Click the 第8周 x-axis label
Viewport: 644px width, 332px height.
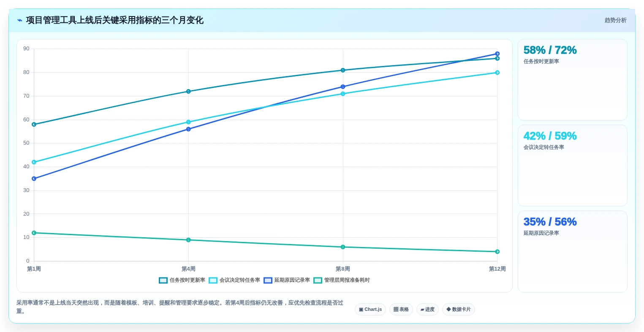pyautogui.click(x=343, y=269)
